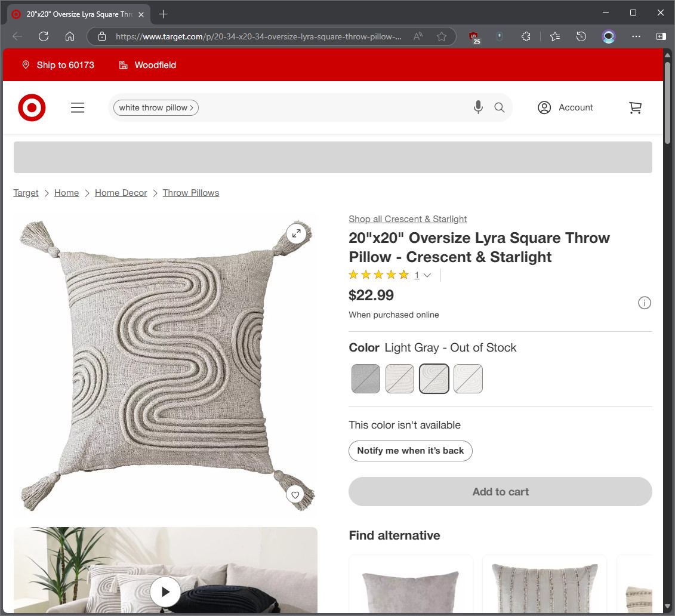675x616 pixels.
Task: Open the Account menu
Action: [x=565, y=107]
